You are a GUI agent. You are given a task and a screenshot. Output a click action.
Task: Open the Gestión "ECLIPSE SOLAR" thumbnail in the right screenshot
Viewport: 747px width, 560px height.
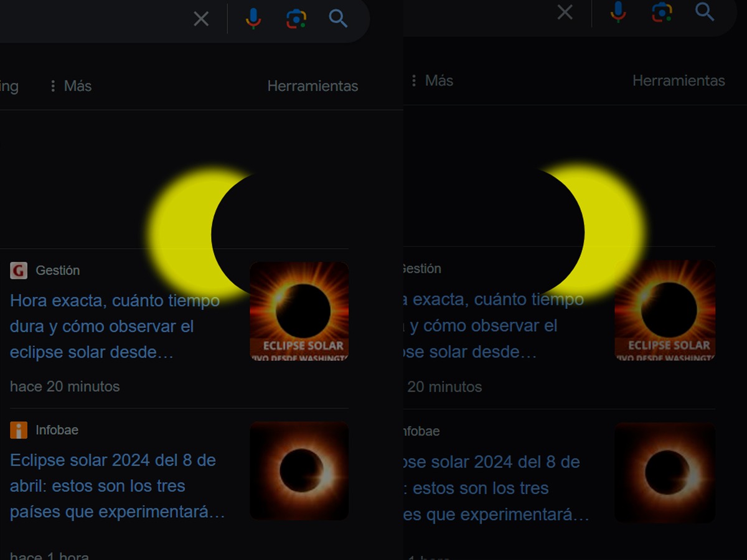(x=665, y=310)
